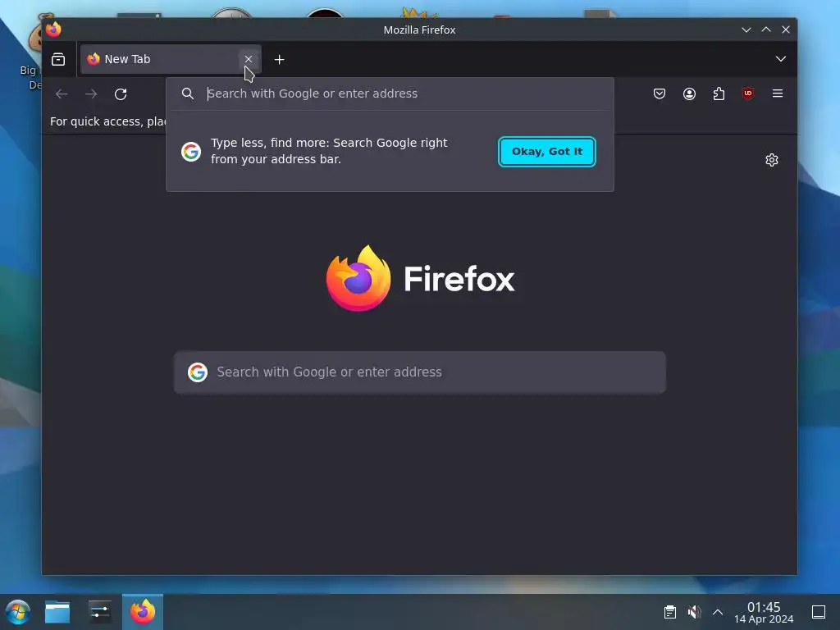Open file manager from the taskbar
The image size is (840, 630).
point(57,612)
